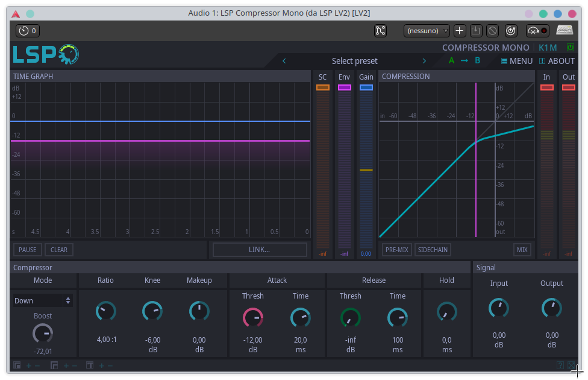The height and width of the screenshot is (380, 588).
Task: Toggle the magenta Env meter enable
Action: 344,86
